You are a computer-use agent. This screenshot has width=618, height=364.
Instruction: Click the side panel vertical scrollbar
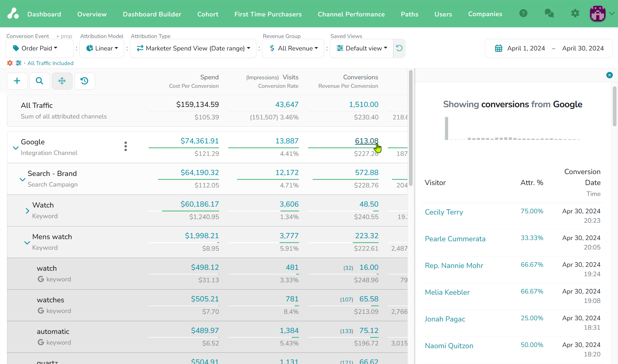(615, 106)
